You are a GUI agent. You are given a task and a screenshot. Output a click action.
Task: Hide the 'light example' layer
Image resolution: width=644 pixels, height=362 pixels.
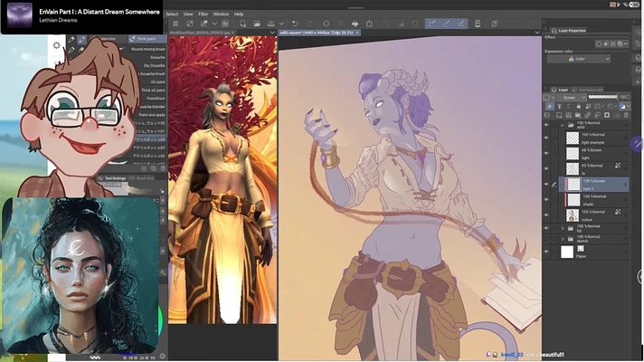(x=546, y=138)
